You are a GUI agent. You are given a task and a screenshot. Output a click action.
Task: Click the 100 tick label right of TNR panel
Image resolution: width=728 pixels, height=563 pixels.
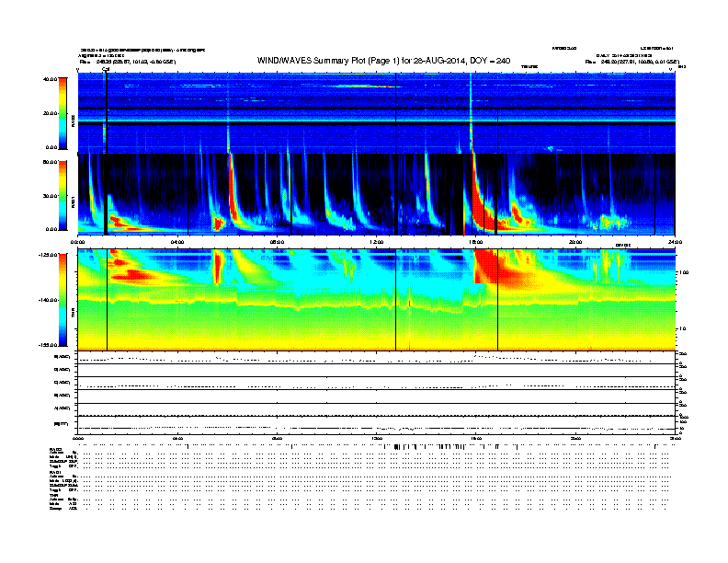pos(684,272)
